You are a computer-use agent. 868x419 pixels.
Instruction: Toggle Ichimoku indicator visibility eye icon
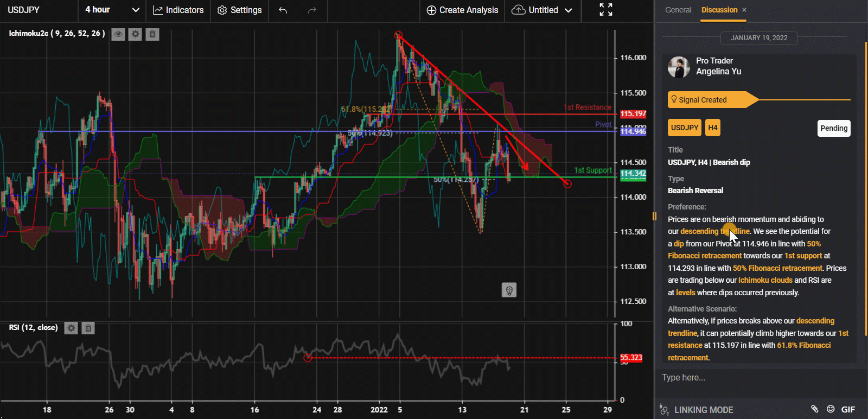(118, 34)
